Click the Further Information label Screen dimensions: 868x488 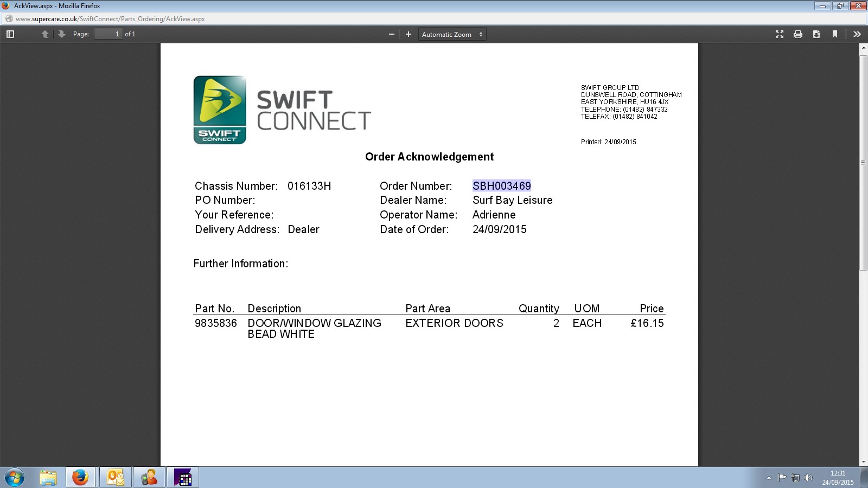tap(241, 264)
